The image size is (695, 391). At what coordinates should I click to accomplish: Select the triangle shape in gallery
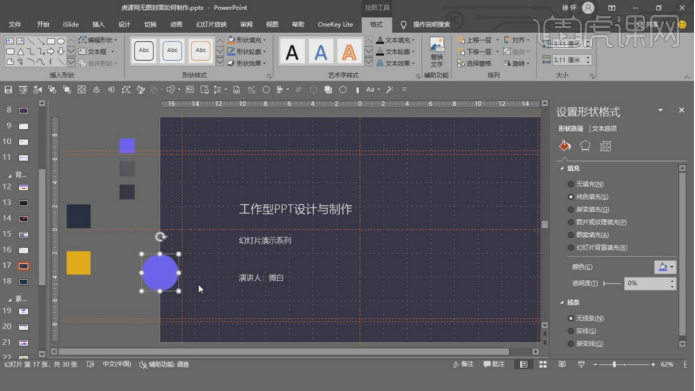[x=20, y=51]
